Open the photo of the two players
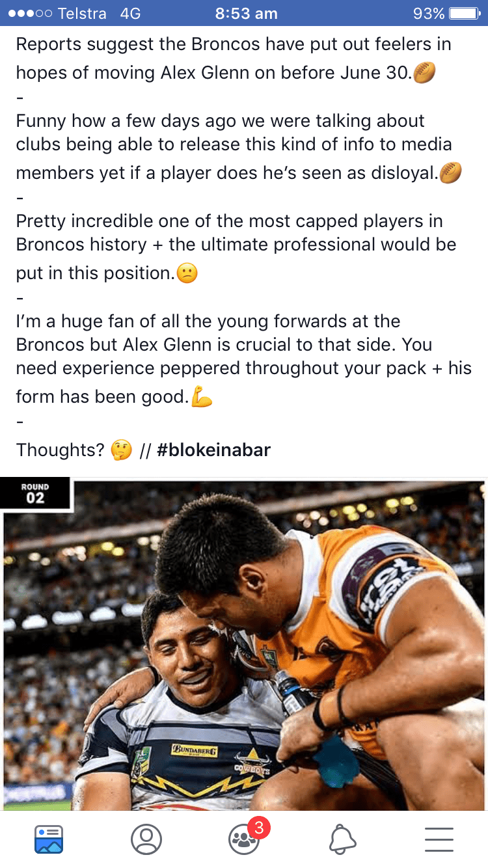 244,644
